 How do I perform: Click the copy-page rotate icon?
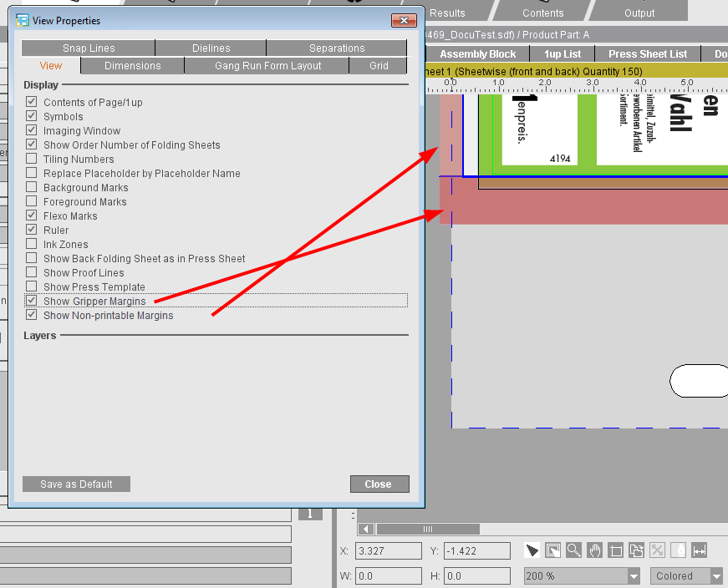[636, 550]
